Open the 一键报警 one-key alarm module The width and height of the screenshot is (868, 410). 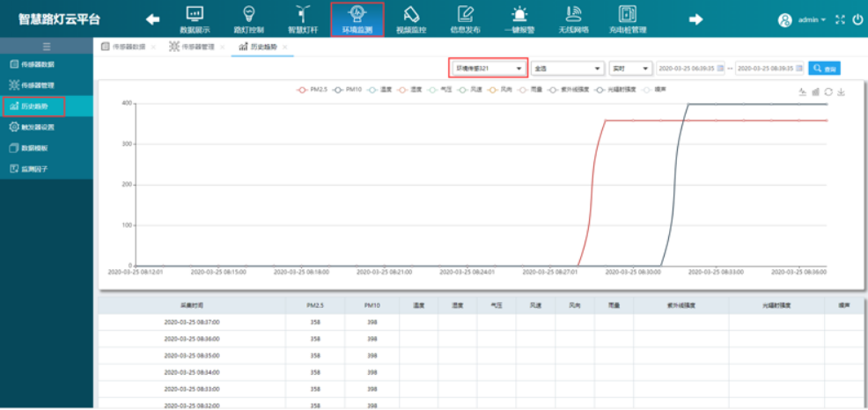click(519, 18)
